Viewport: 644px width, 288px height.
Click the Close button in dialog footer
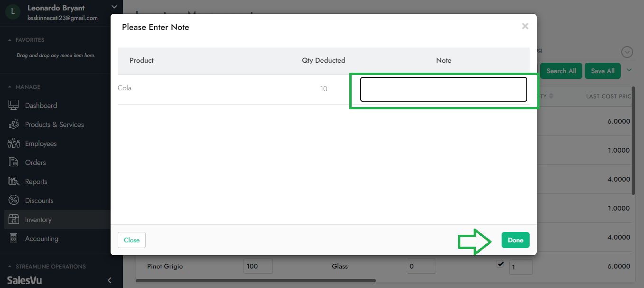pos(131,240)
